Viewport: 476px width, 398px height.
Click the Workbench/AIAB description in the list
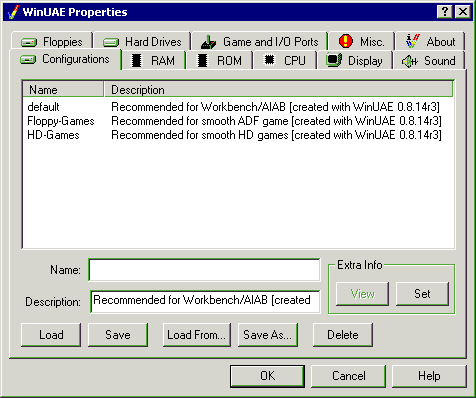[x=275, y=107]
